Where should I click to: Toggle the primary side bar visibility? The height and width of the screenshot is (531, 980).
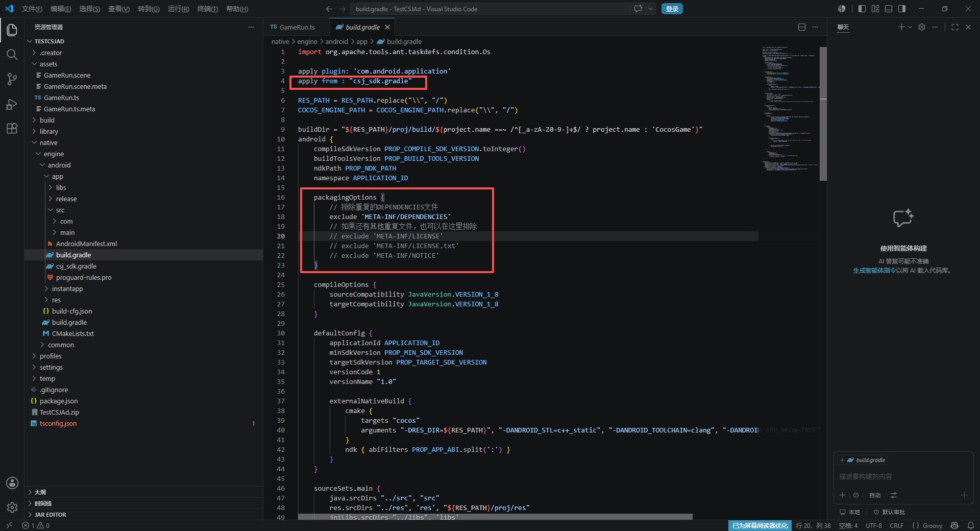pos(862,9)
